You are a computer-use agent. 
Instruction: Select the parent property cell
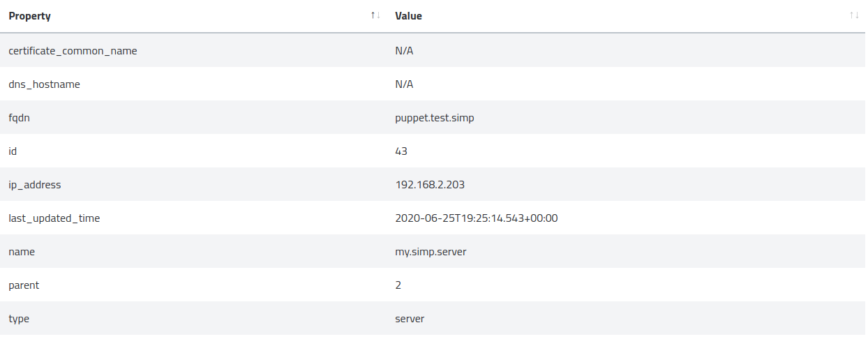[24, 285]
